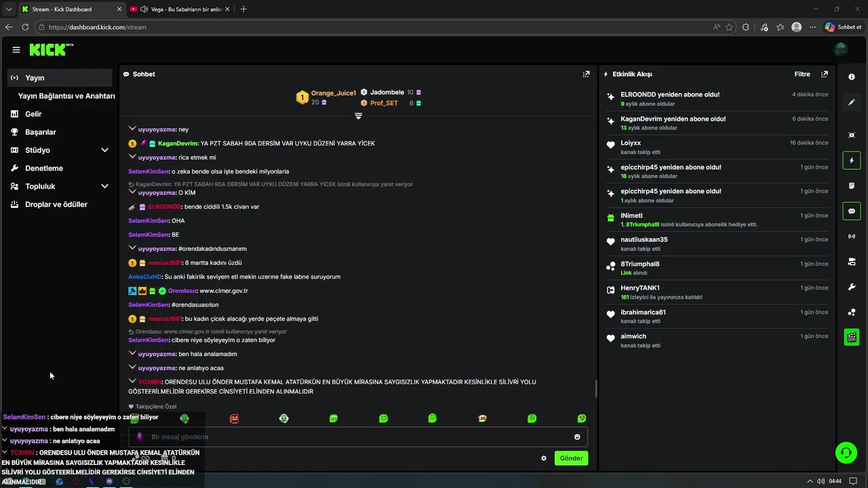Click Prof_SET in the leaderboard
The height and width of the screenshot is (488, 868).
[x=384, y=103]
